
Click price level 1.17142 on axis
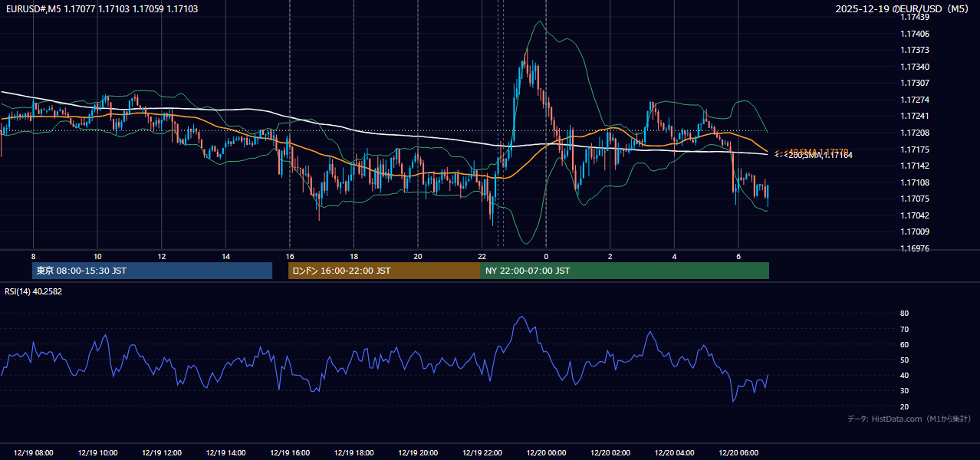pos(915,166)
